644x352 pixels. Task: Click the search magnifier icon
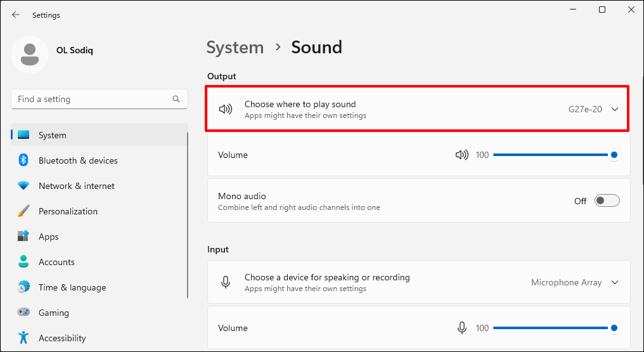[x=176, y=100]
